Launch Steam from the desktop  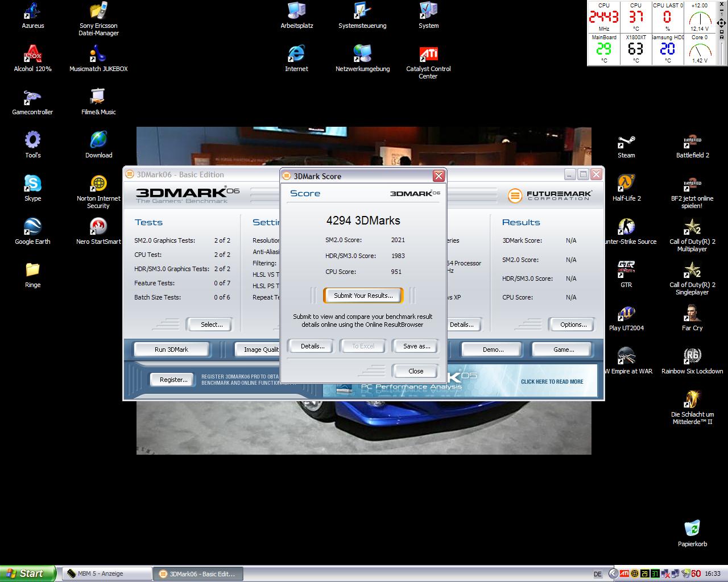coord(626,145)
